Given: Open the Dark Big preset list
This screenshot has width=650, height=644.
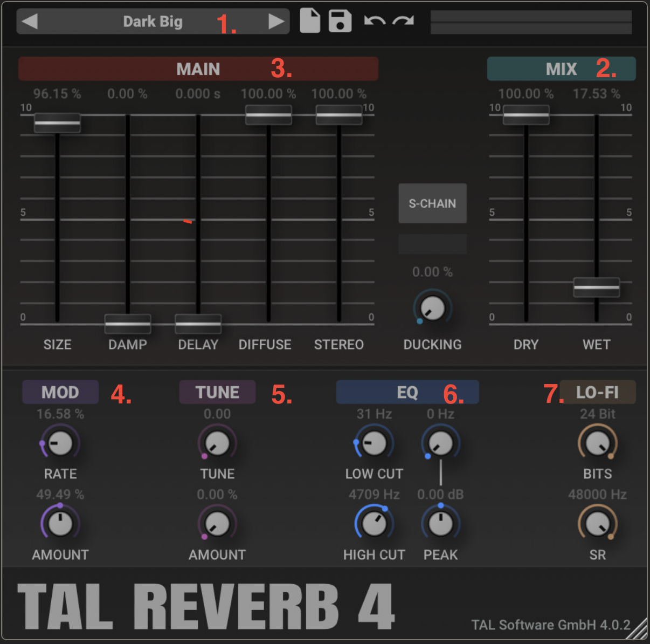Looking at the screenshot, I should [153, 22].
